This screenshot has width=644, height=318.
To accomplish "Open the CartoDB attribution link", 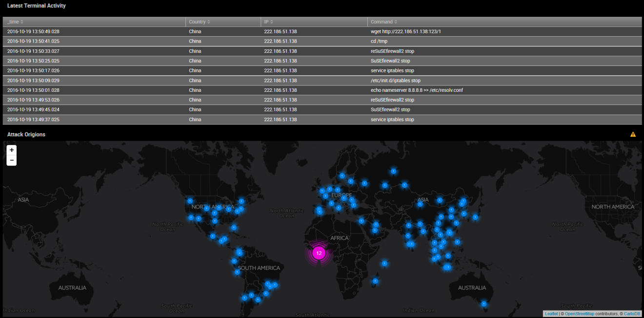I will [x=632, y=314].
